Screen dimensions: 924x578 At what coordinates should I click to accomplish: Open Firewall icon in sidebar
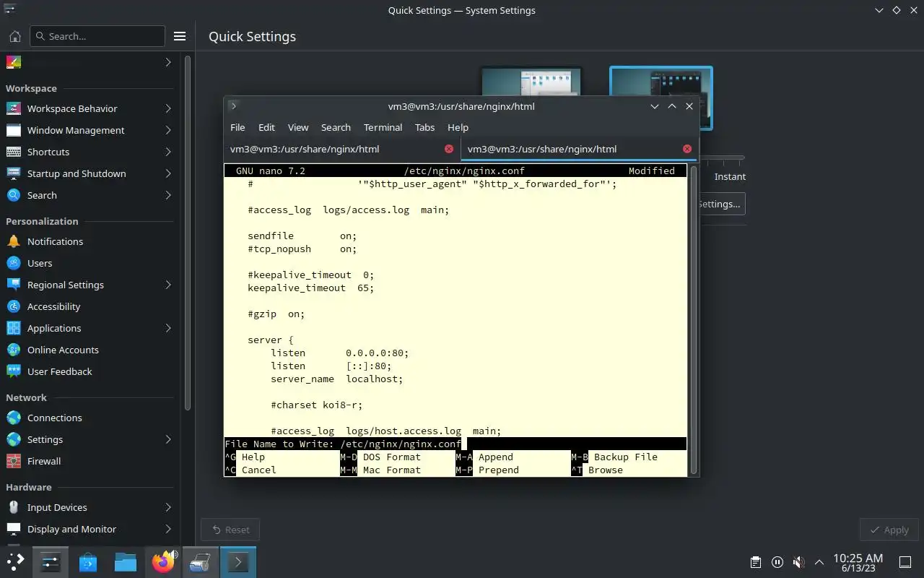[14, 461]
